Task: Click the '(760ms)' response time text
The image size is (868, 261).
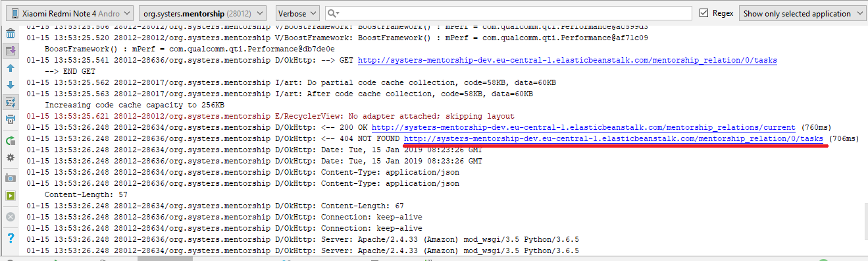Action: click(816, 127)
